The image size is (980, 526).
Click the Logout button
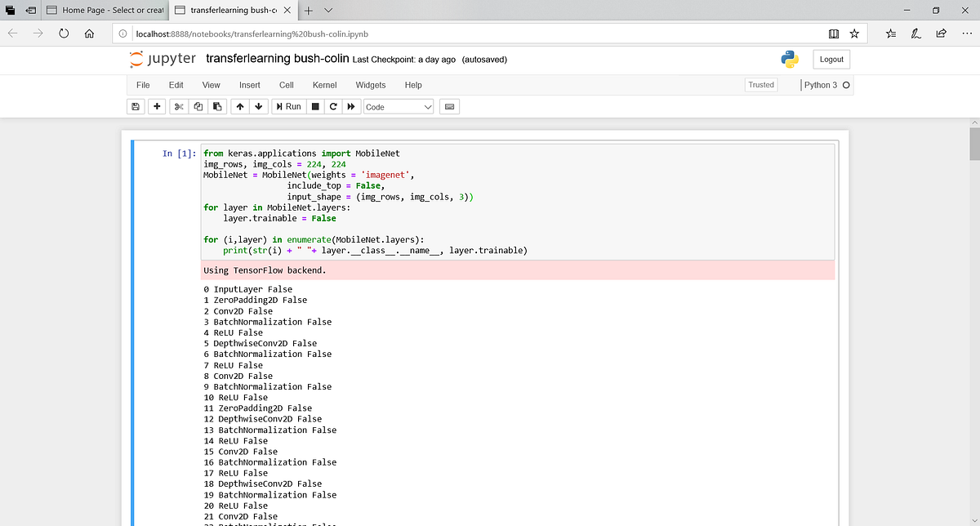coord(831,59)
